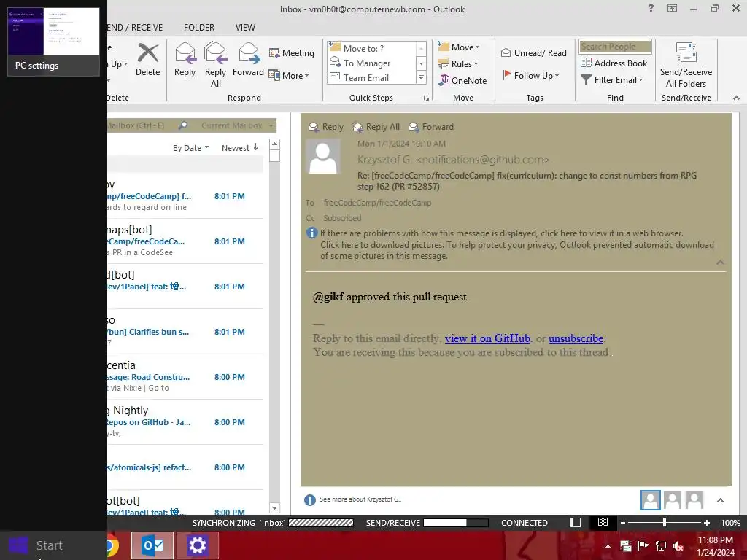Image resolution: width=747 pixels, height=560 pixels.
Task: Open the Rules dropdown
Action: (x=458, y=64)
